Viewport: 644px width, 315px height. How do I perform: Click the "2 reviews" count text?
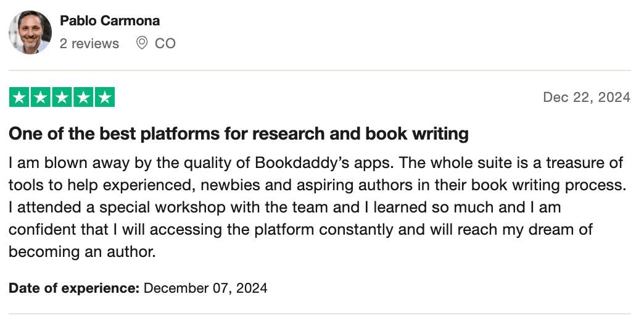[x=89, y=44]
